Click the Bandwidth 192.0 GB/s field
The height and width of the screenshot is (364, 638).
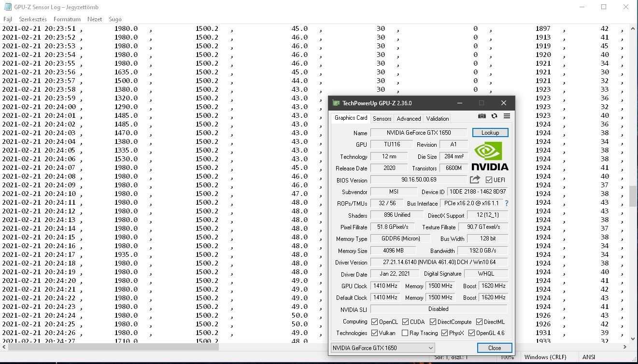482,251
